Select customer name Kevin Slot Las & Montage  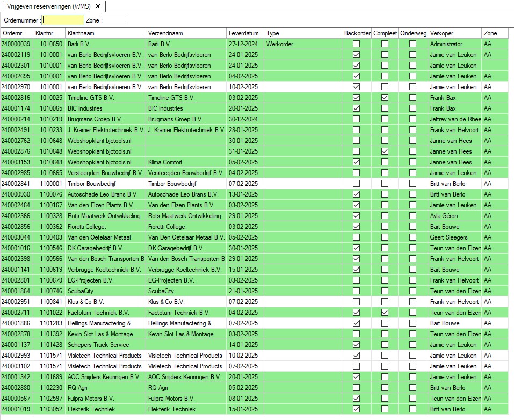100,334
